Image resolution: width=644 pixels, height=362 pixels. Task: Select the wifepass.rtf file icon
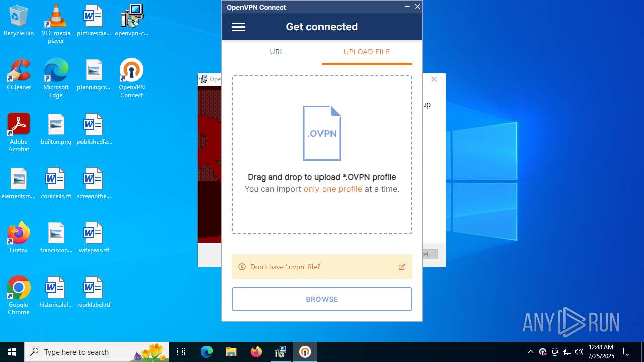click(x=94, y=238)
